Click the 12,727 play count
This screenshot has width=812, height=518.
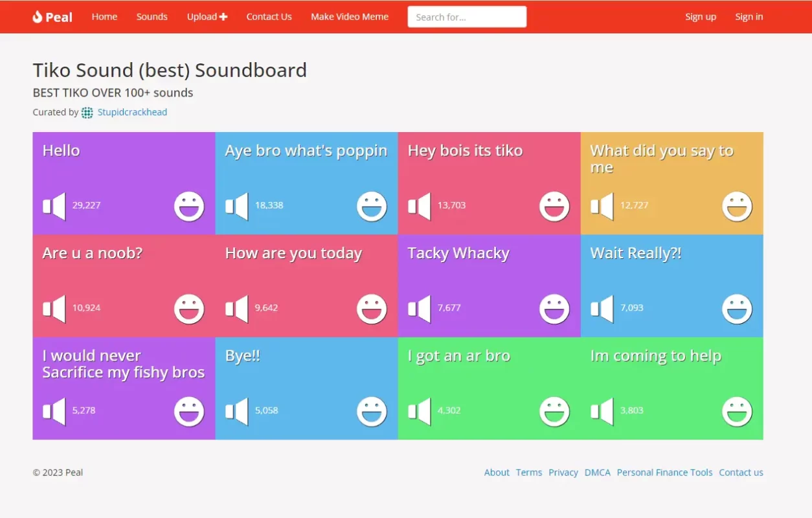coord(634,205)
